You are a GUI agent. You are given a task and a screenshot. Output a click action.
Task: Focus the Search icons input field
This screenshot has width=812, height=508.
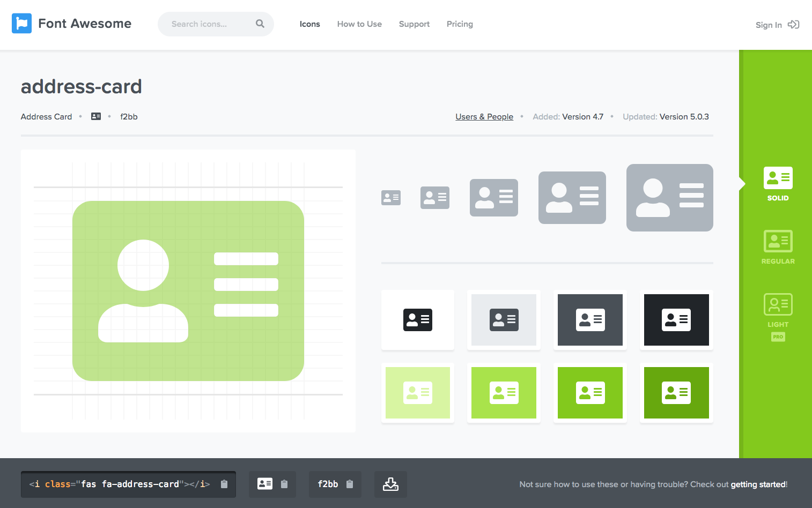coord(206,24)
